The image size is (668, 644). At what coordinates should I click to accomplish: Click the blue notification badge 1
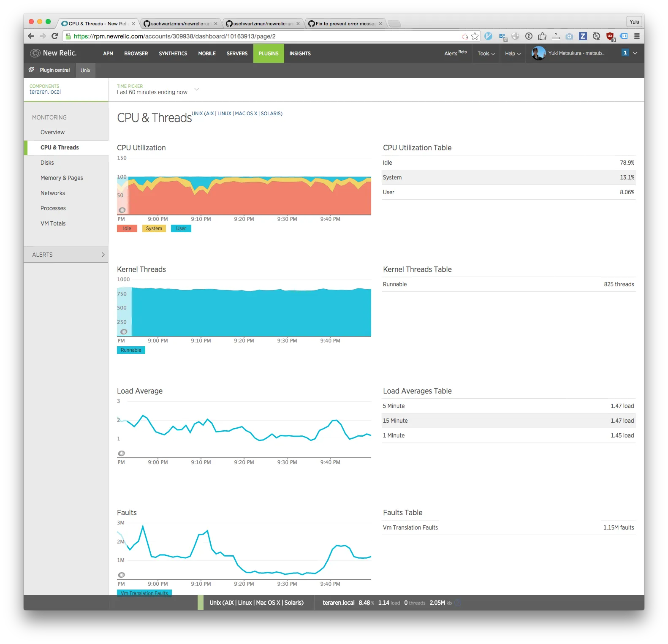pyautogui.click(x=625, y=53)
